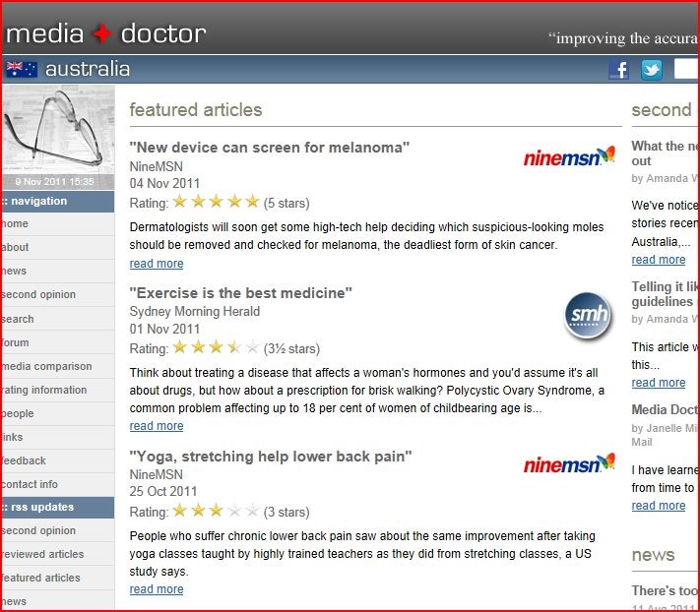Click the "25 Oct 2011" date
The image size is (700, 612).
coord(163,492)
